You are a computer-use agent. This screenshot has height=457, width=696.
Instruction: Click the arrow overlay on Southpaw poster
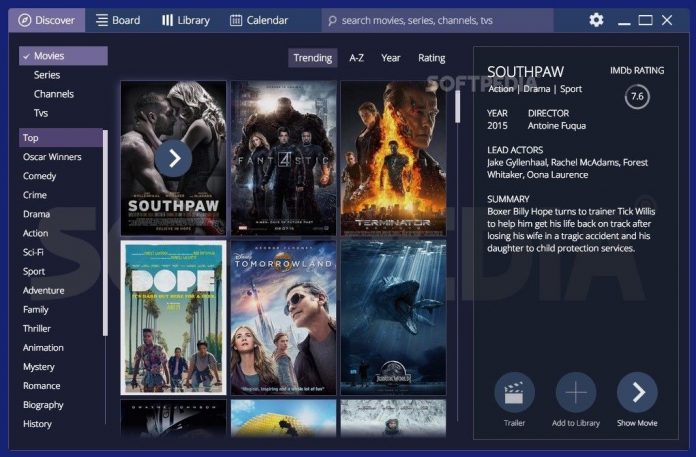[x=174, y=158]
